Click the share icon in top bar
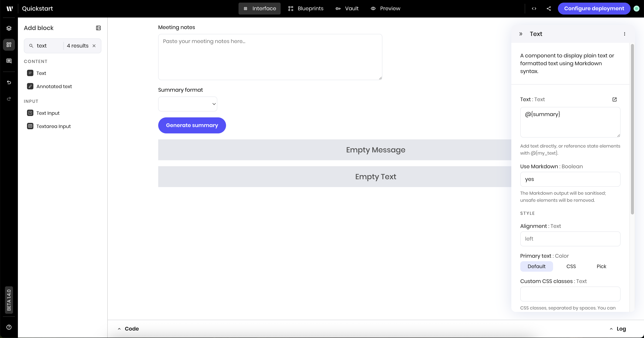Image resolution: width=644 pixels, height=338 pixels. [x=549, y=9]
